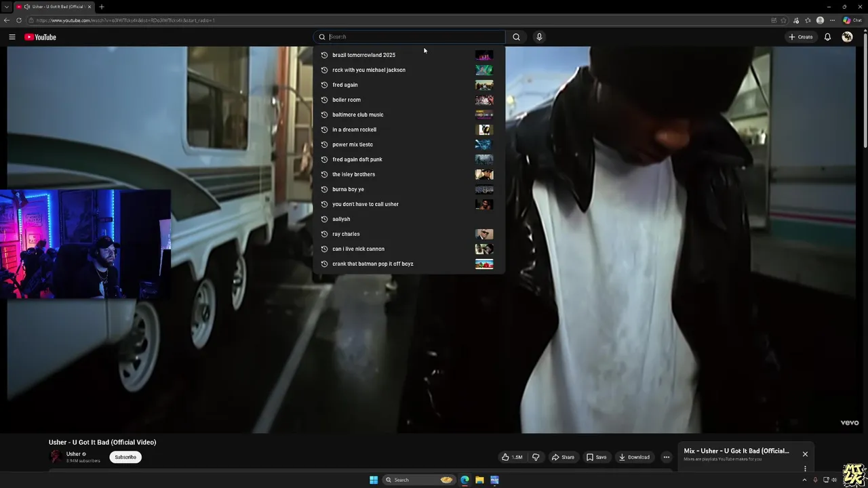Open a new browser tab

tap(101, 7)
